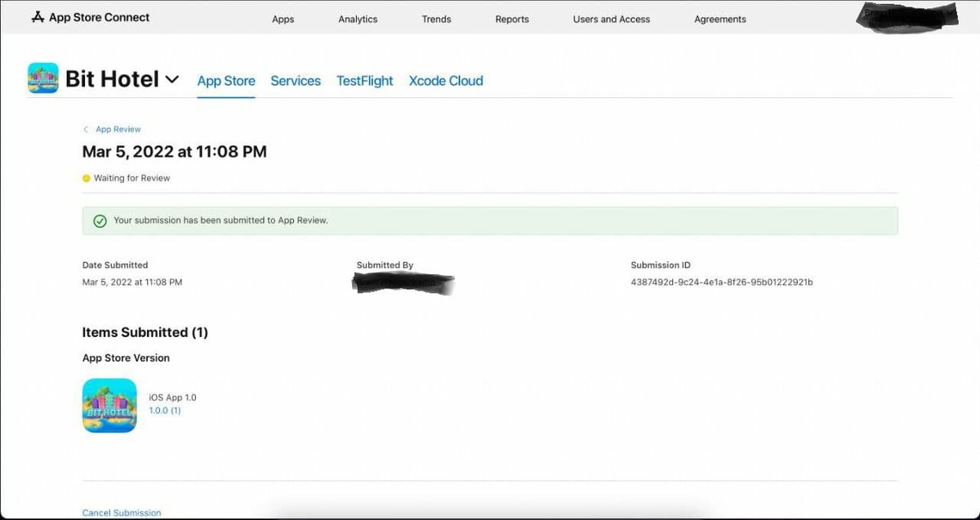Open version link 1.0.0 (1)

pyautogui.click(x=165, y=411)
